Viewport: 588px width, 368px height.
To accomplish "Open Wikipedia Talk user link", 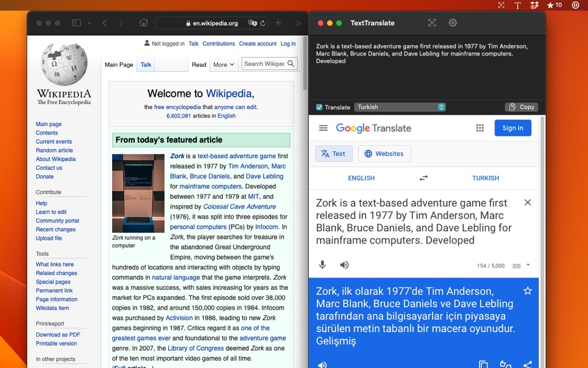I will point(194,43).
